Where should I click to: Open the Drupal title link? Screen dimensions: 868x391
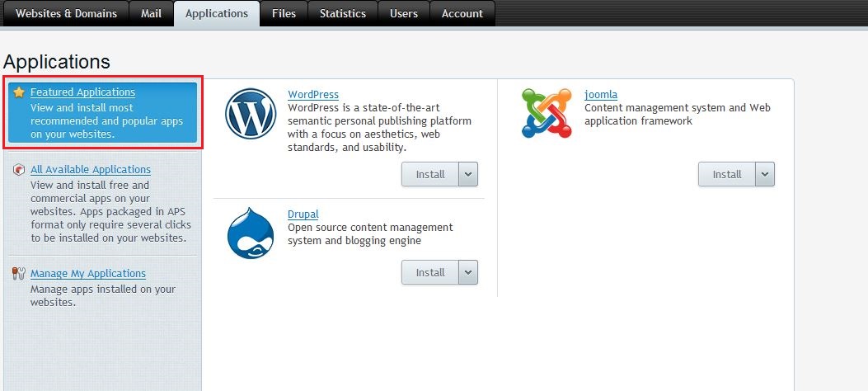(303, 214)
